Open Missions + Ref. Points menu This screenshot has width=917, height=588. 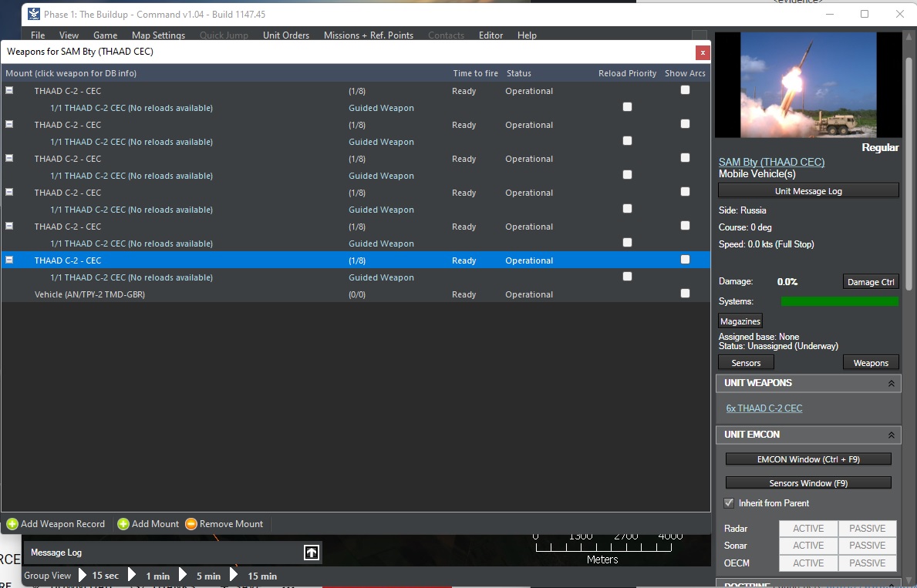point(369,35)
